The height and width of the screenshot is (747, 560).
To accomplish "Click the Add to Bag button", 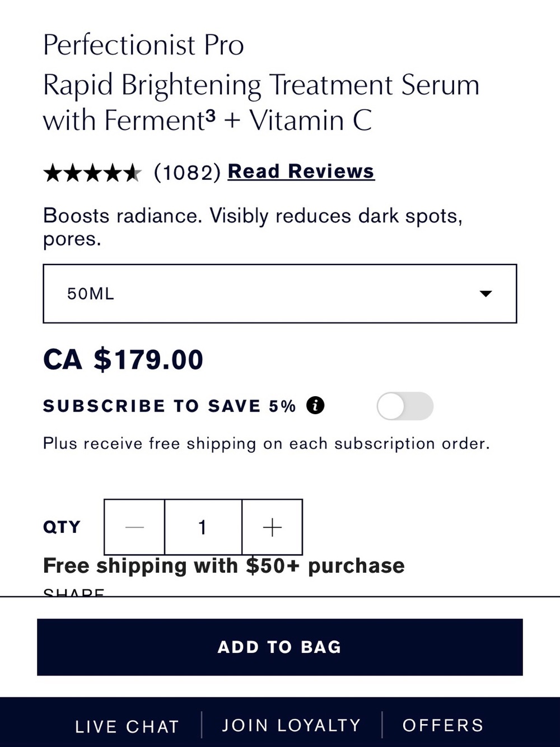I will 280,647.
